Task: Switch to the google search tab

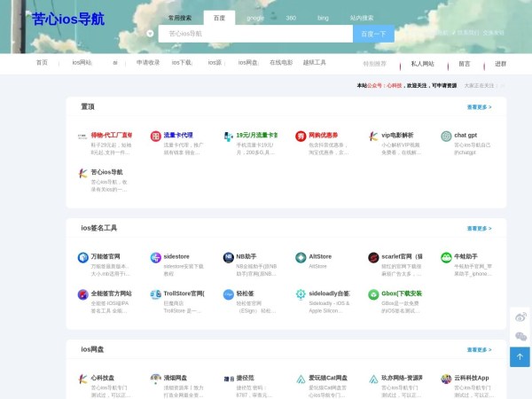Action: click(255, 18)
